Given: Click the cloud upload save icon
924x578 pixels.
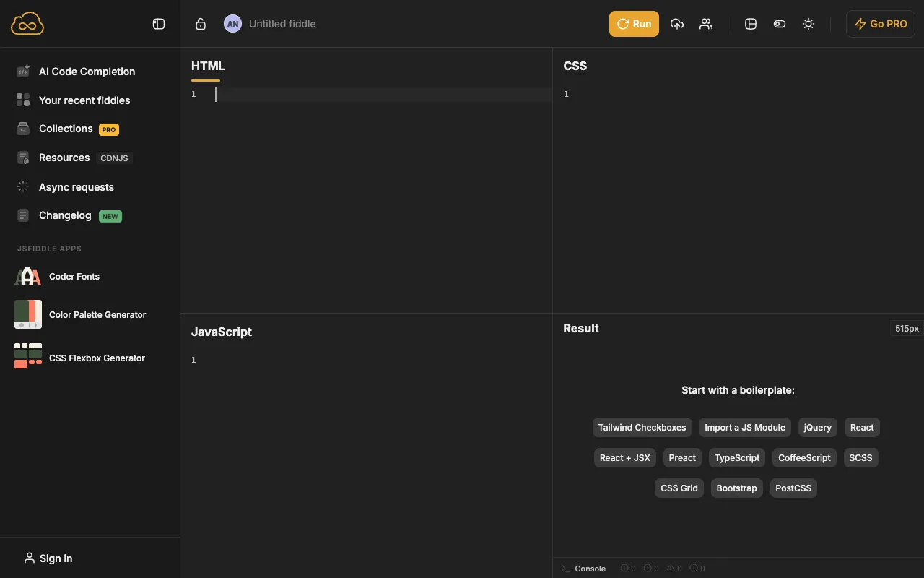Looking at the screenshot, I should click(x=677, y=24).
